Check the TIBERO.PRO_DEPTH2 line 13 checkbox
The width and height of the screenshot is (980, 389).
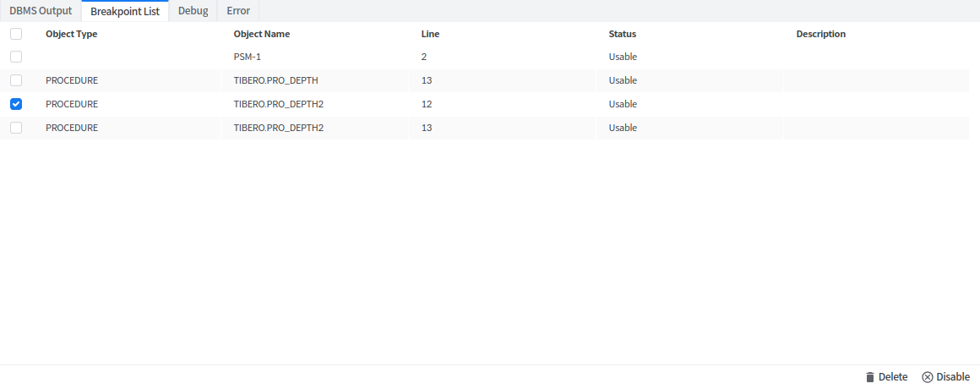pos(15,128)
